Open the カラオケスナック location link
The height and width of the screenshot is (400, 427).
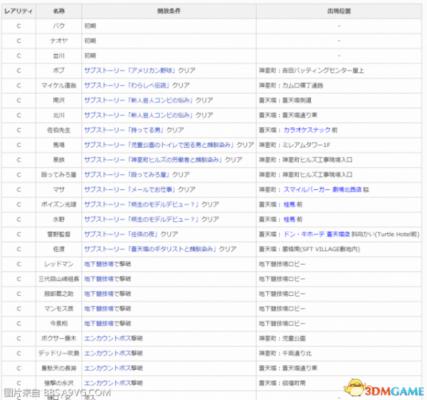pos(307,130)
